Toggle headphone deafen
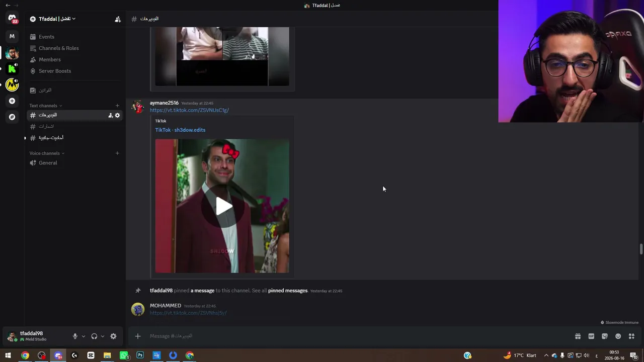The image size is (644, 362). tap(94, 336)
